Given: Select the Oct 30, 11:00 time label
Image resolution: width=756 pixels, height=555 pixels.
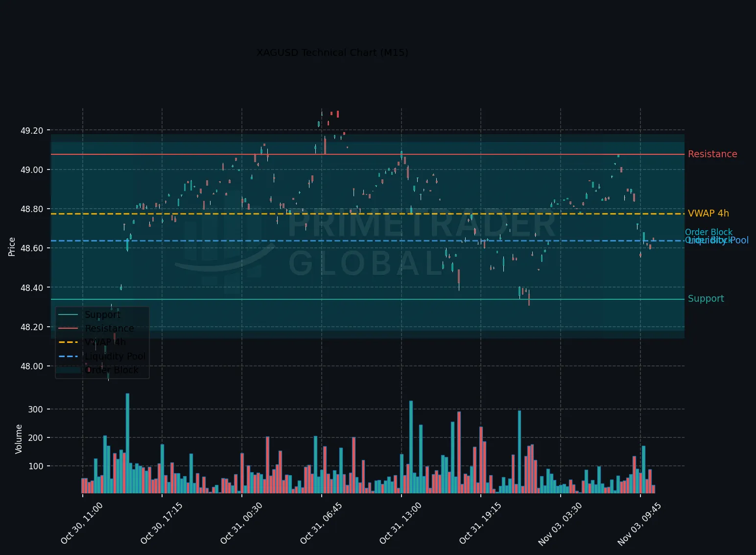Looking at the screenshot, I should coord(81,523).
